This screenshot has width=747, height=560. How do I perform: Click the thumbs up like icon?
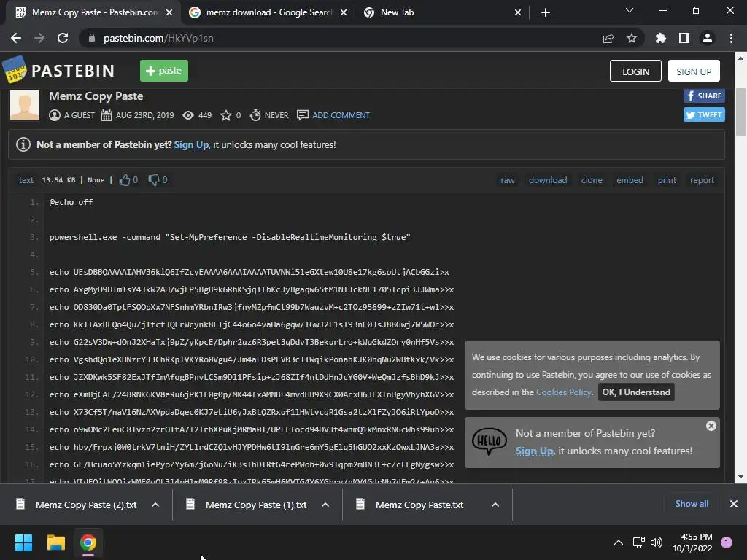point(125,180)
